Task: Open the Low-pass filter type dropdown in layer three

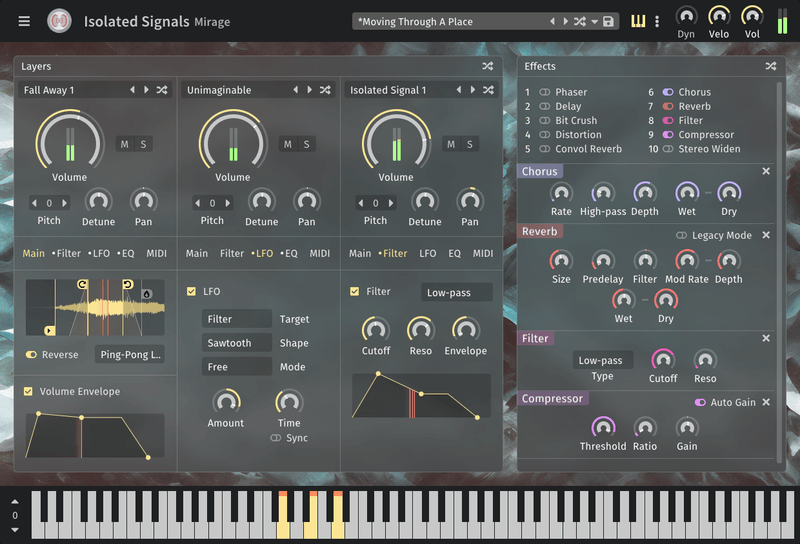Action: [456, 292]
